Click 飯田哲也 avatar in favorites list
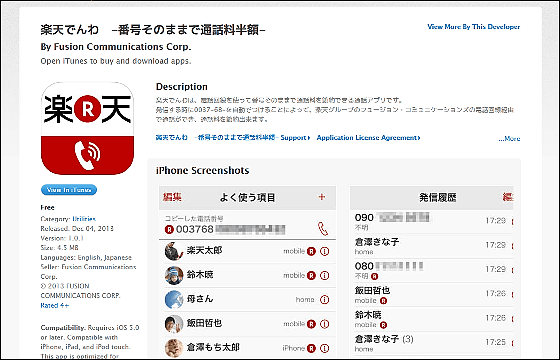The width and height of the screenshot is (560, 360). [174, 324]
